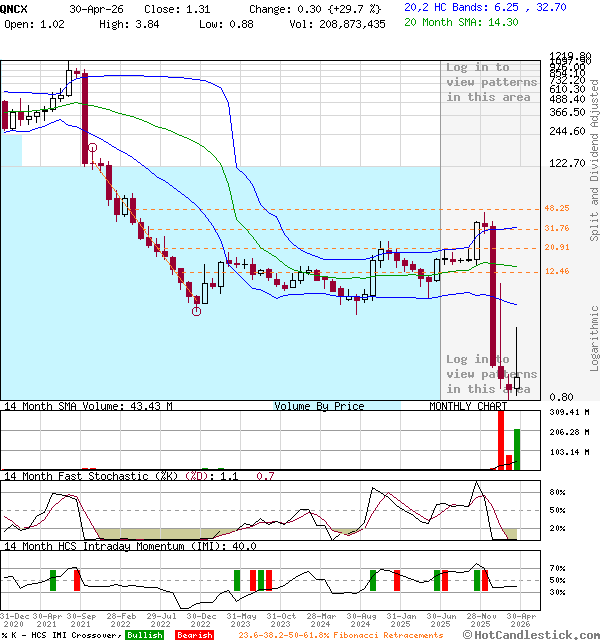Click the first red IMI crossover bar
Screen dimensions: 600x640
click(x=77, y=580)
